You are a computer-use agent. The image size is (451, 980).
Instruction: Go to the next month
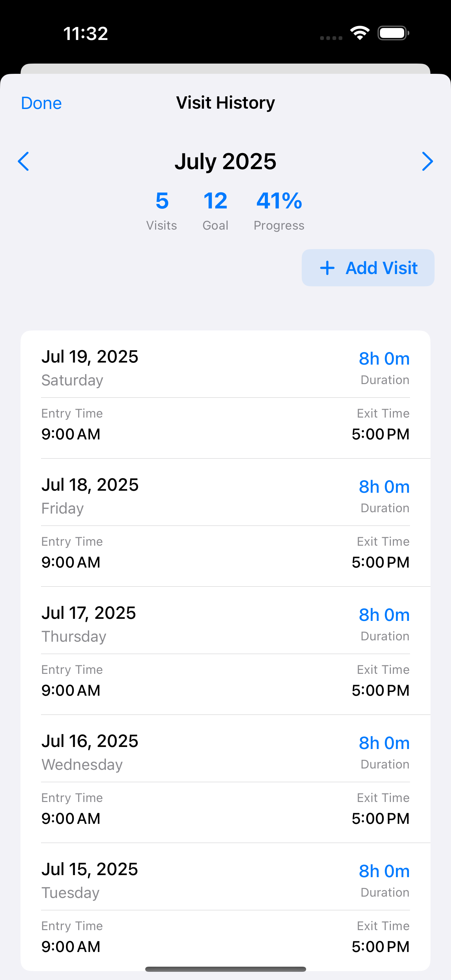click(x=427, y=161)
